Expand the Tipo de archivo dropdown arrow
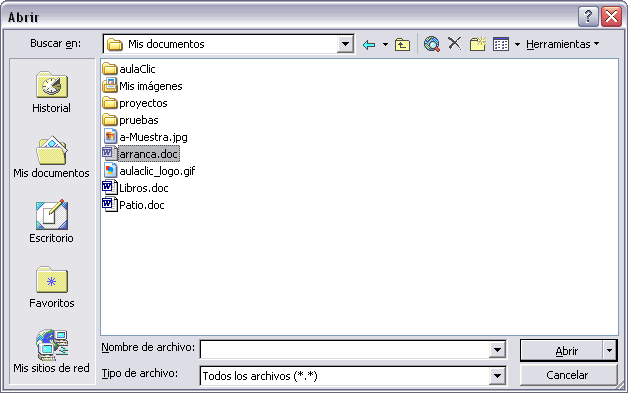The image size is (628, 393). 497,376
